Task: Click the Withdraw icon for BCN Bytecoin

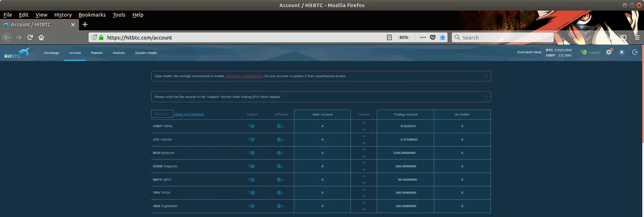Action: [x=280, y=153]
